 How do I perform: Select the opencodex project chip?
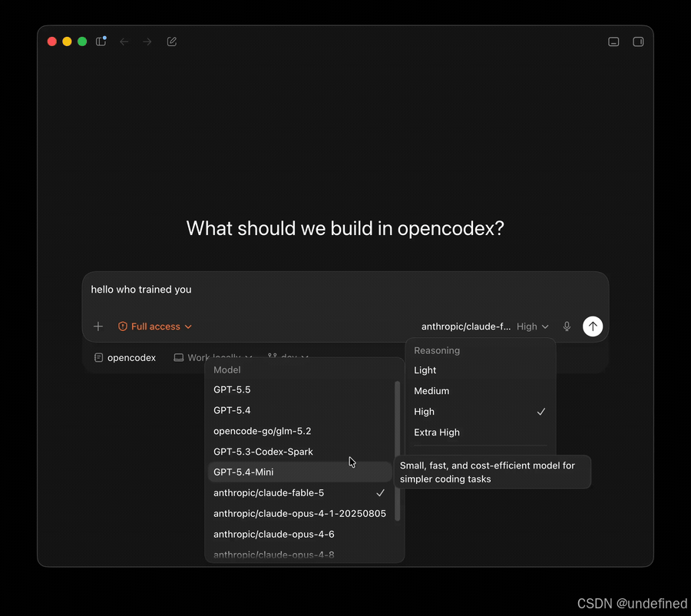point(125,358)
